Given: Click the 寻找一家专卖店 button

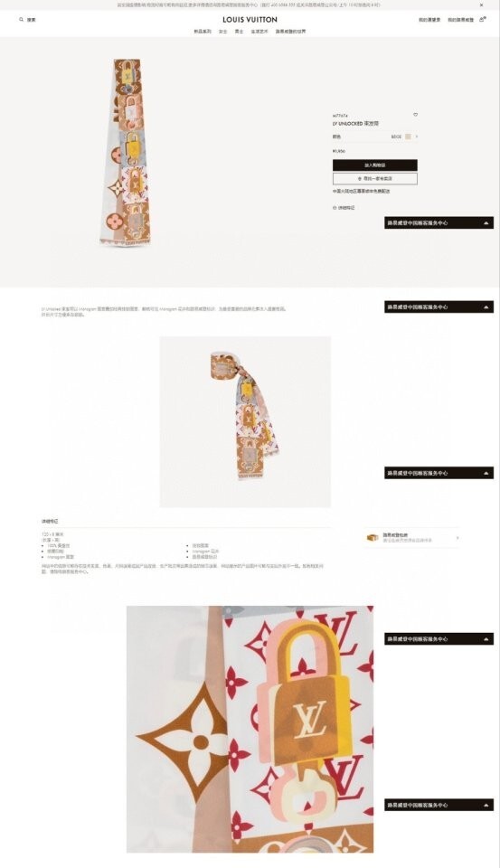Looking at the screenshot, I should coord(375,179).
